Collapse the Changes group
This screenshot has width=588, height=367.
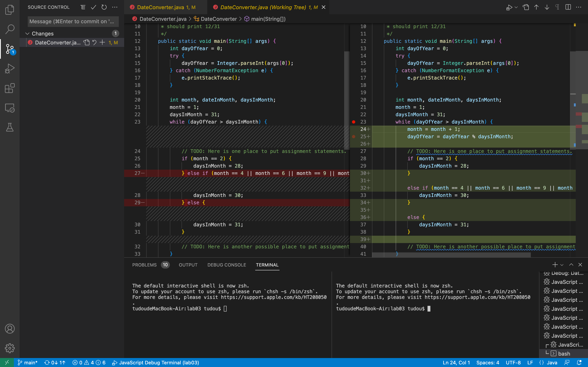[x=27, y=33]
